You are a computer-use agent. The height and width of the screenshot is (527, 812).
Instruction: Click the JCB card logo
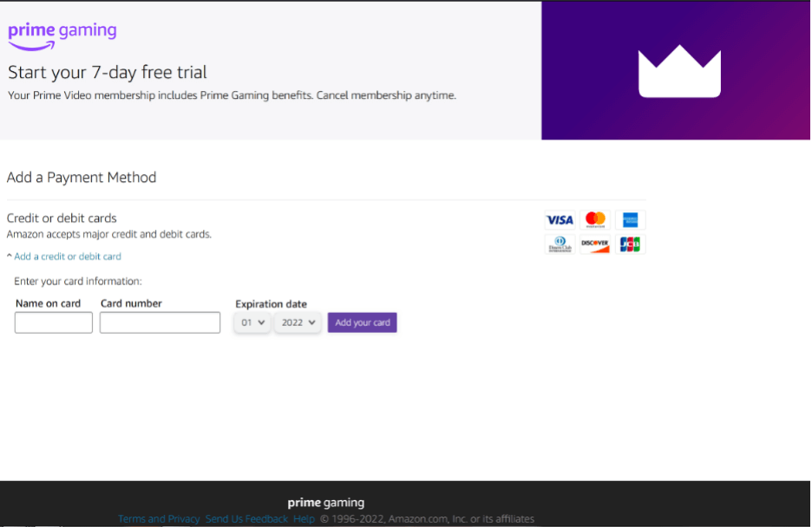[x=630, y=244]
